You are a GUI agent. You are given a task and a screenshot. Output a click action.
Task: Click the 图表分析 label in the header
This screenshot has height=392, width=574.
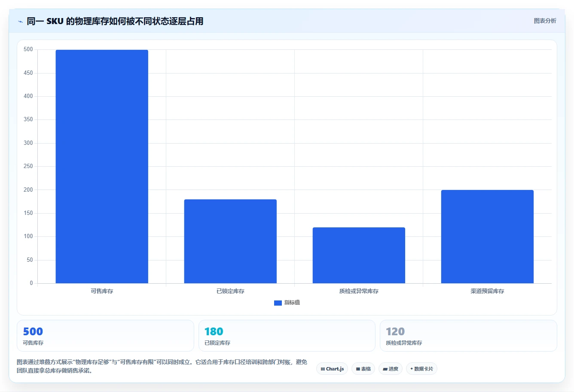point(545,21)
